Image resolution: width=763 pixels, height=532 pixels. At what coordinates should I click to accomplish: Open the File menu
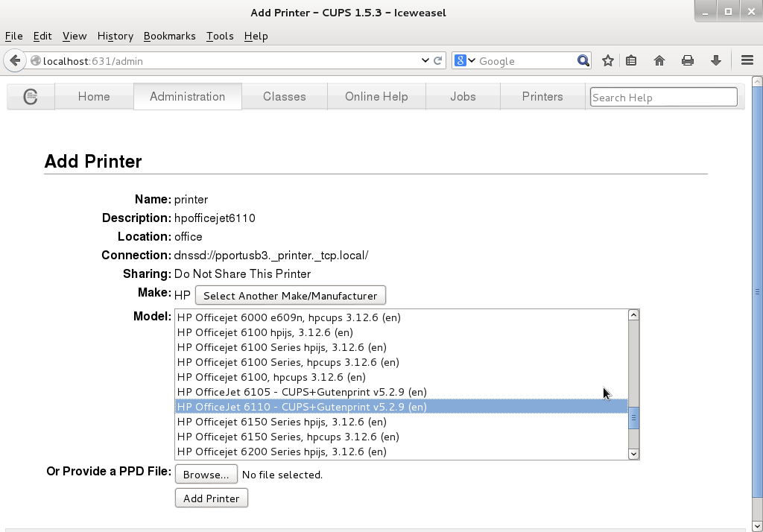point(13,36)
